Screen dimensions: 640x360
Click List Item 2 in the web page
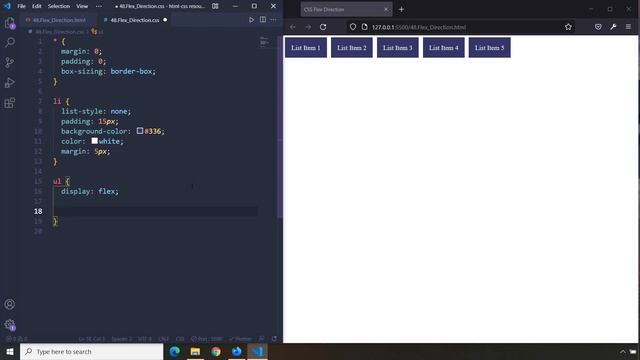point(351,48)
